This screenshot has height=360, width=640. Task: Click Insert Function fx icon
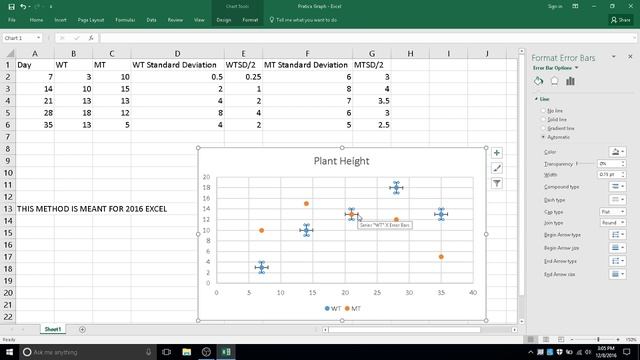(91, 38)
